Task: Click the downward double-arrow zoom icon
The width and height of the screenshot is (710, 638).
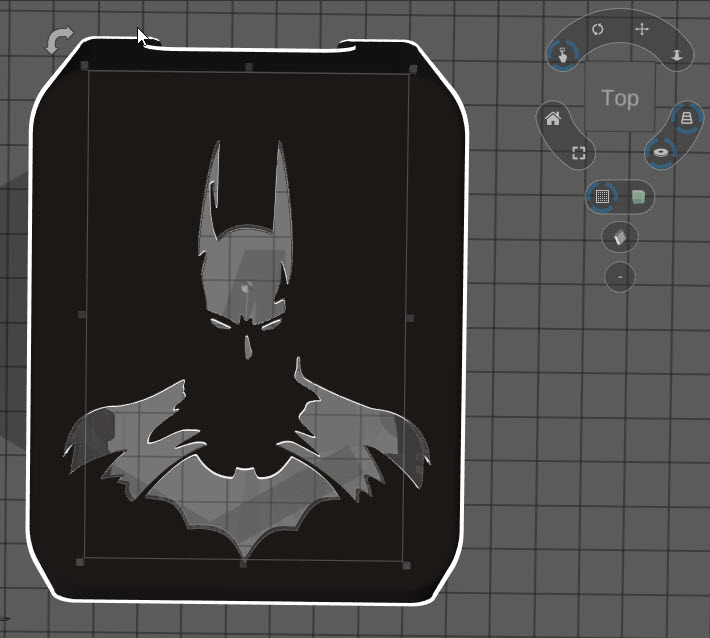Action: pos(676,55)
